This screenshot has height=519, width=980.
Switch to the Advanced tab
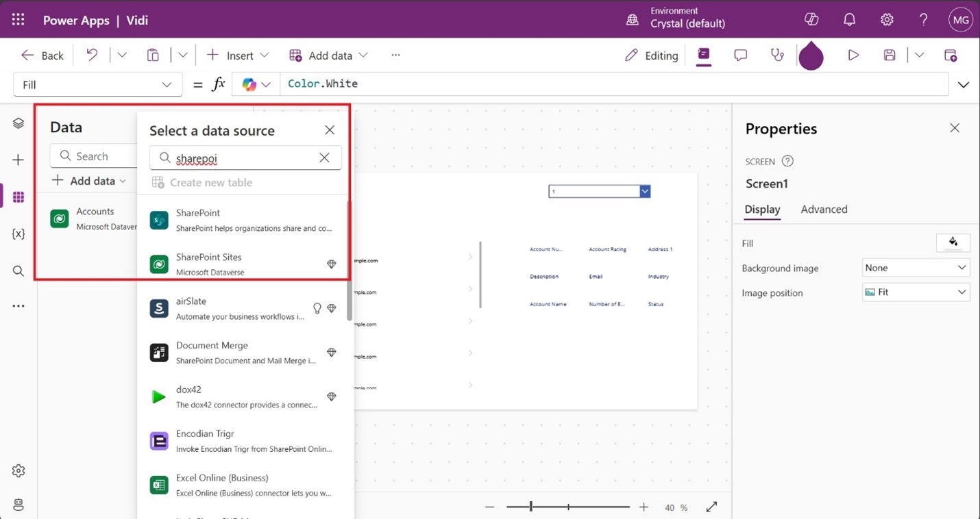pyautogui.click(x=824, y=210)
